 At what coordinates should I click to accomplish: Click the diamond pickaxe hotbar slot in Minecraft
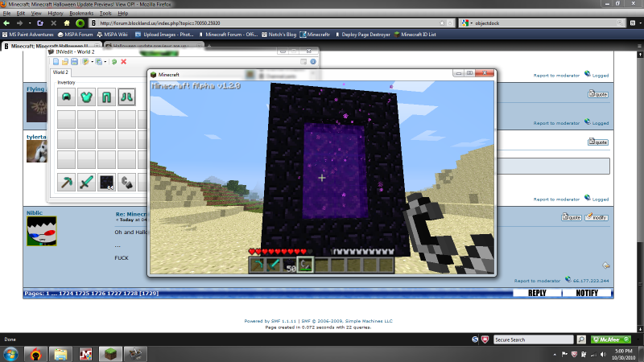click(257, 265)
